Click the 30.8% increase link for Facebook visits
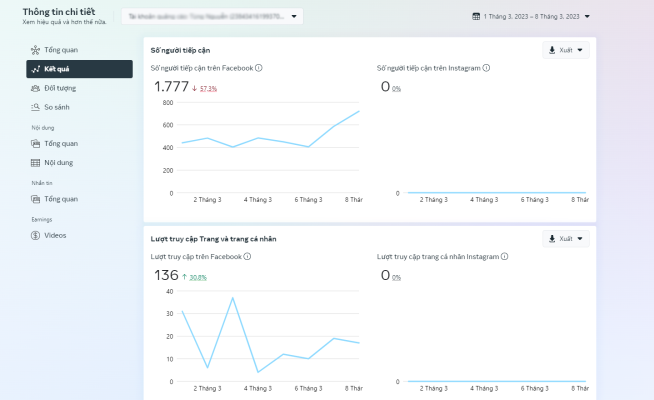 (x=197, y=277)
